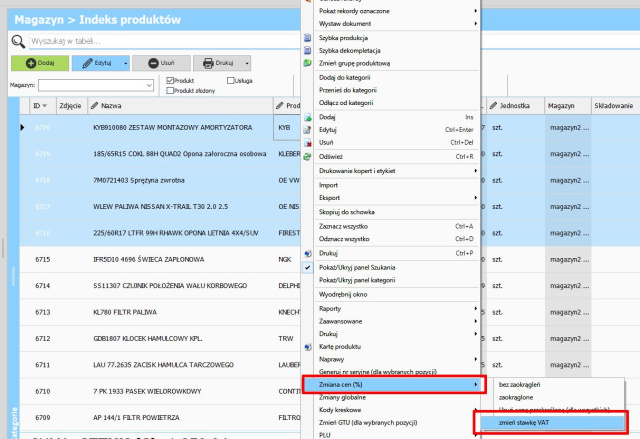Expand Drukowanie kopert i etykiet submenu
The height and width of the screenshot is (439, 640).
tap(476, 171)
